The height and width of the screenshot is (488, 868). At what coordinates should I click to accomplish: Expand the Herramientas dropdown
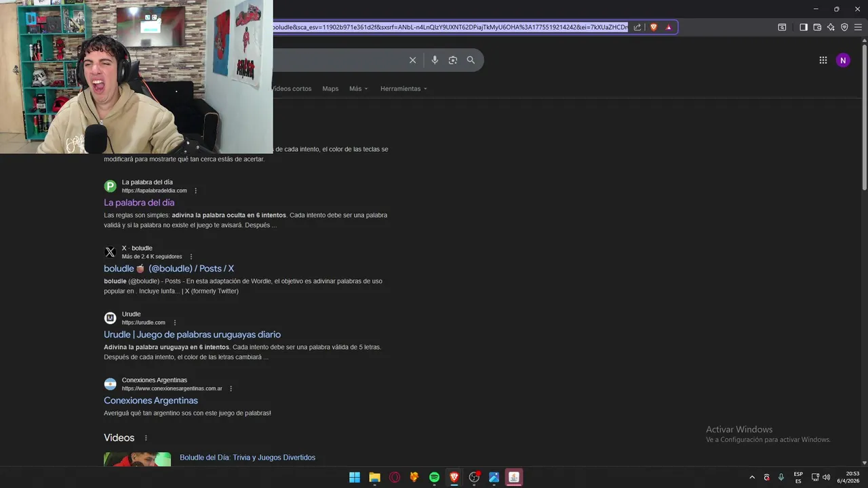(403, 89)
